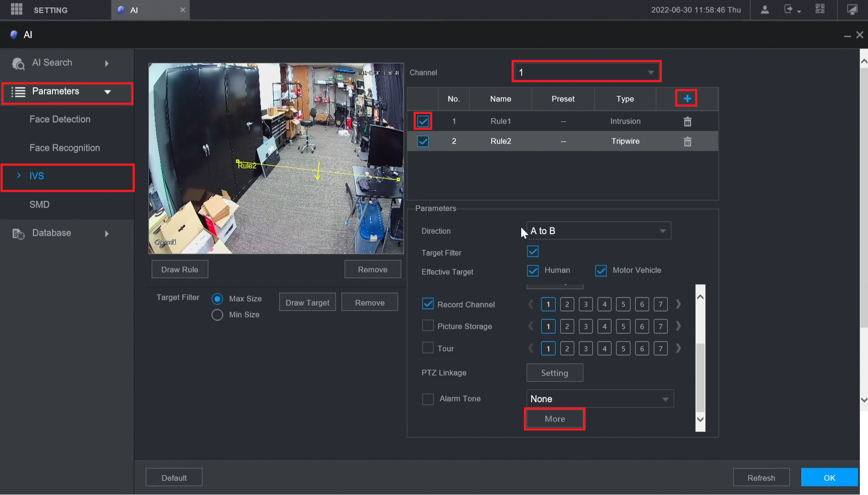Click the parameters panel scrollbar down arrow

coord(700,420)
